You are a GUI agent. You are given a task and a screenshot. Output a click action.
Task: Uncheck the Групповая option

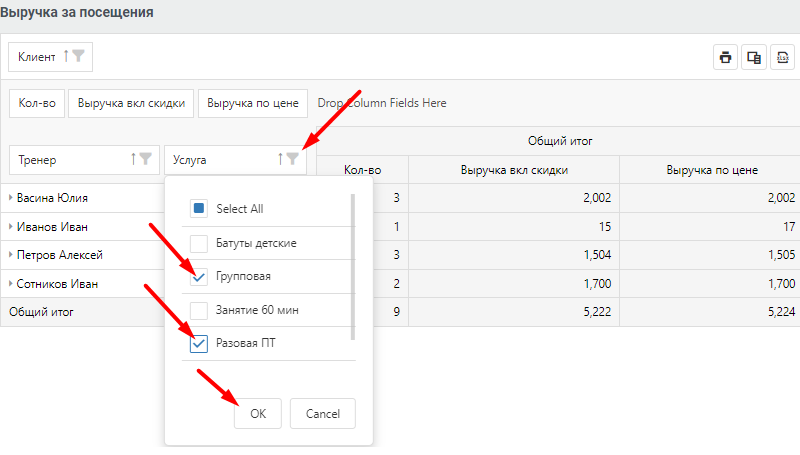[x=198, y=277]
